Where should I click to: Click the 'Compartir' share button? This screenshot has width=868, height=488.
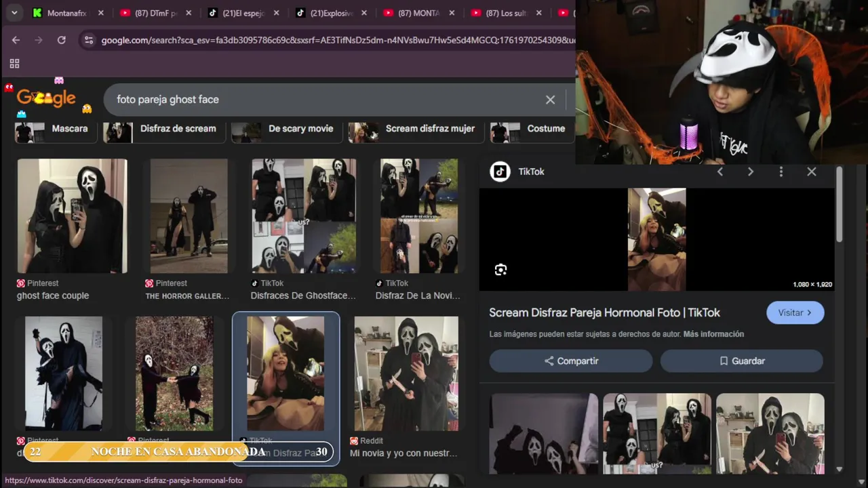(x=571, y=361)
